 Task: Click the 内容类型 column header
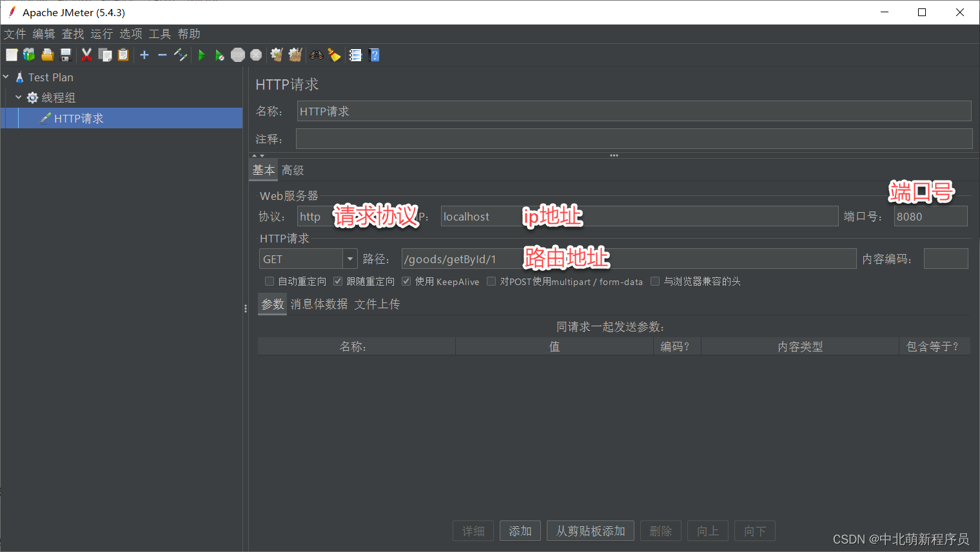point(800,347)
